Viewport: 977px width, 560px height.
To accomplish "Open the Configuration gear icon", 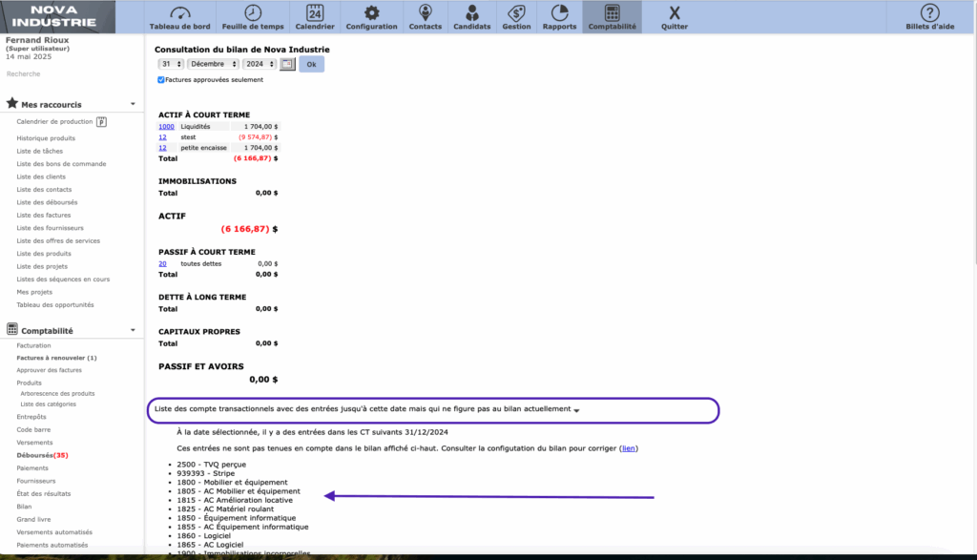I will tap(372, 12).
